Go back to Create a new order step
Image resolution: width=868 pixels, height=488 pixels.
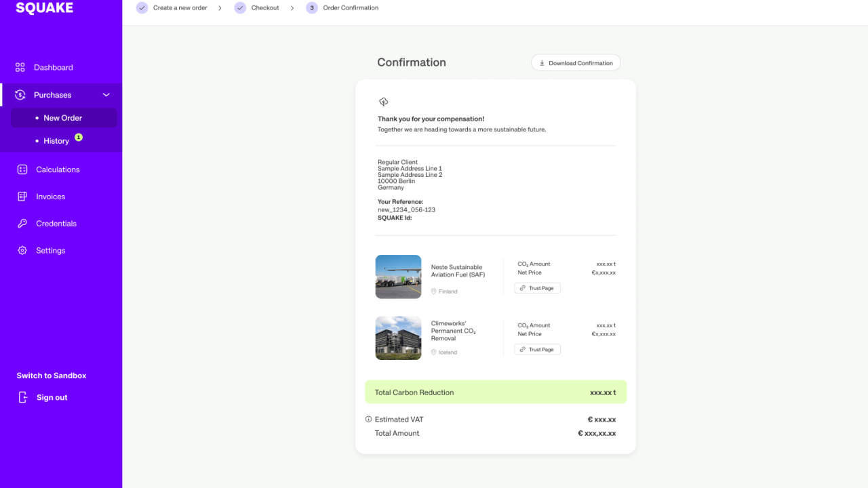coord(180,8)
